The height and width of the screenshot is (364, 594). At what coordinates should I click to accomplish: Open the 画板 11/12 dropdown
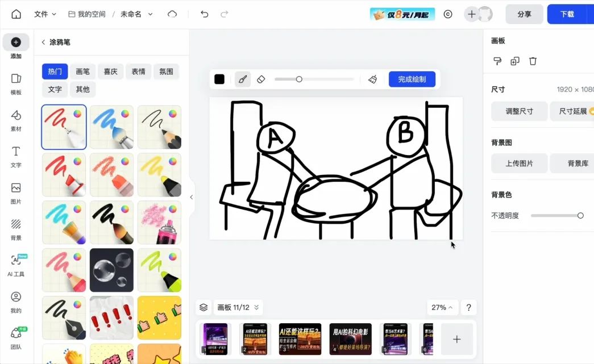click(x=238, y=307)
